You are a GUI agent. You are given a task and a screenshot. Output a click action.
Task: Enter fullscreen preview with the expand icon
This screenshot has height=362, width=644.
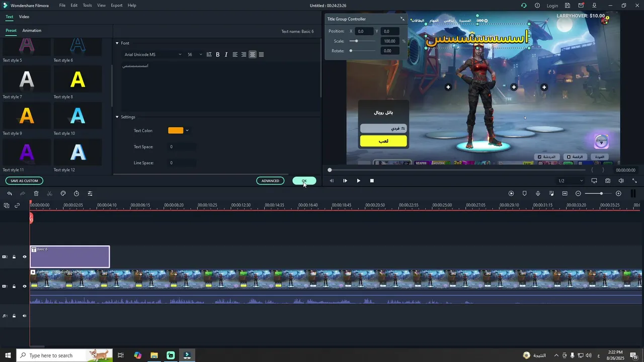click(634, 180)
